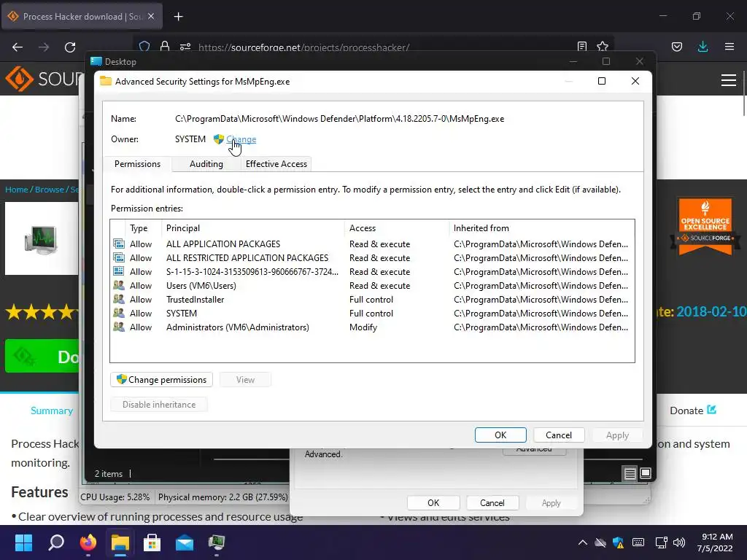
Task: Click the user group icon of TrustedInstaller row
Action: tap(119, 299)
